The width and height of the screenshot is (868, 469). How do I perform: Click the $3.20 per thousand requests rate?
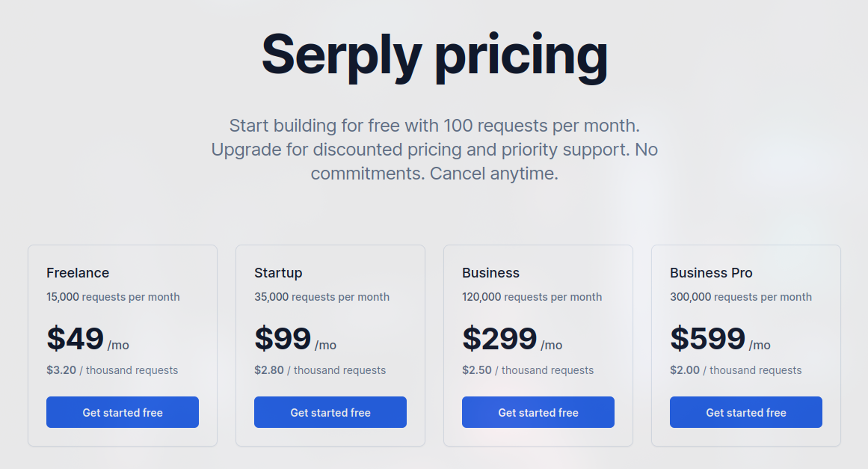[112, 370]
